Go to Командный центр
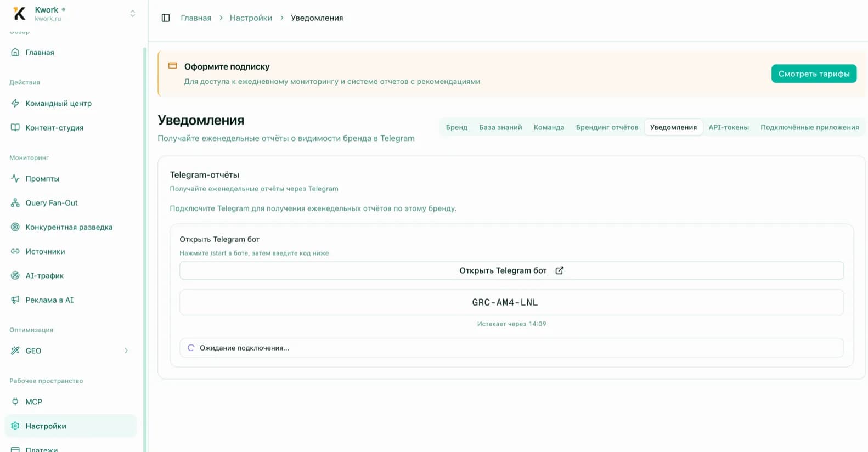This screenshot has height=452, width=868. pos(71,104)
